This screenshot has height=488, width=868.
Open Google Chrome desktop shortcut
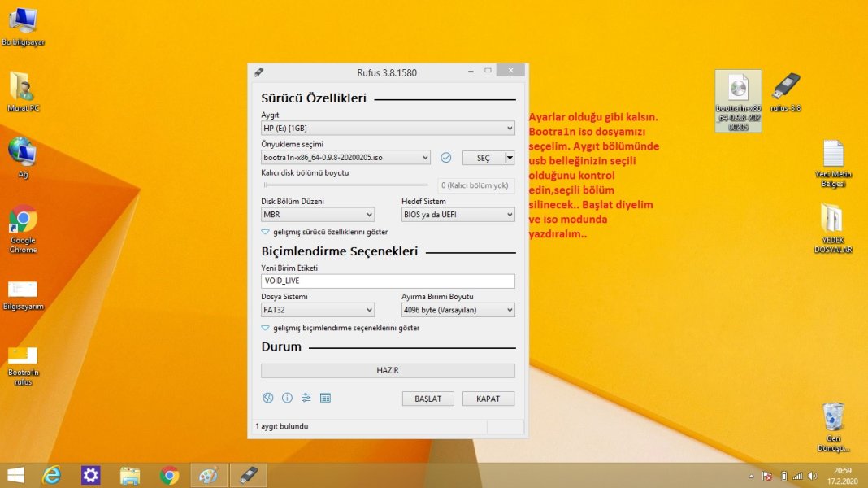click(x=23, y=223)
